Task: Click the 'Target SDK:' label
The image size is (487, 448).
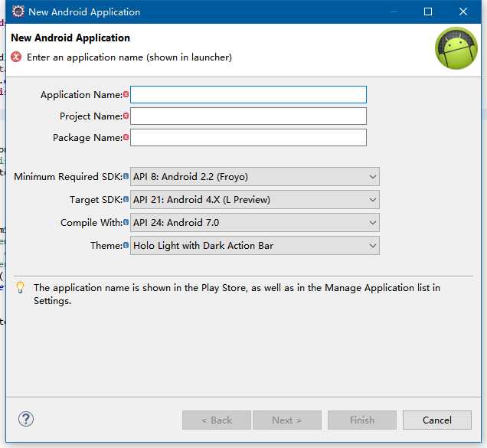Action: pos(96,199)
